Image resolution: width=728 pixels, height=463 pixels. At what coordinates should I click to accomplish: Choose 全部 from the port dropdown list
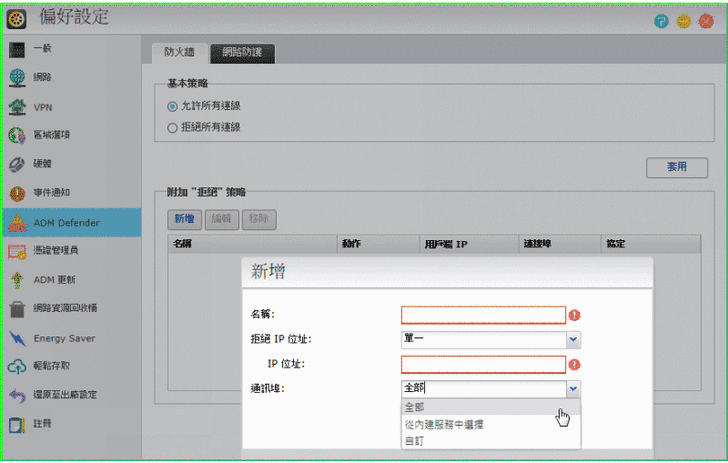(x=491, y=407)
